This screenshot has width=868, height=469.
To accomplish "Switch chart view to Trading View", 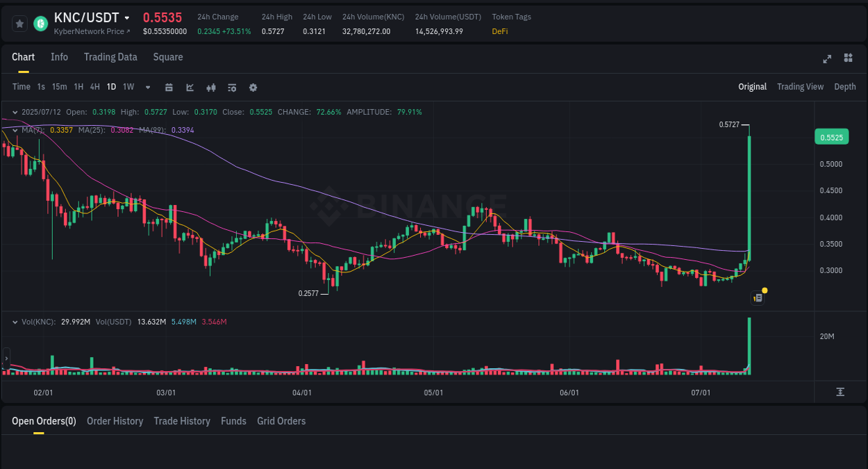I will [x=800, y=87].
